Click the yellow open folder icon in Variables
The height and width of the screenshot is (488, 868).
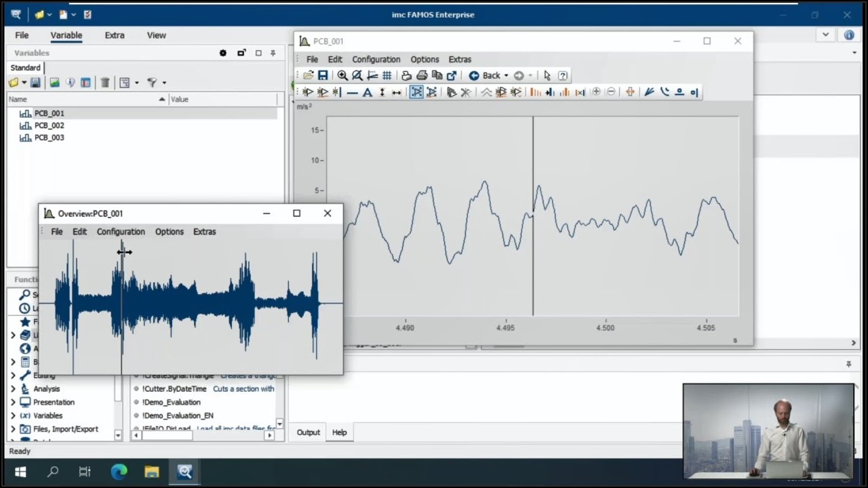pos(14,83)
